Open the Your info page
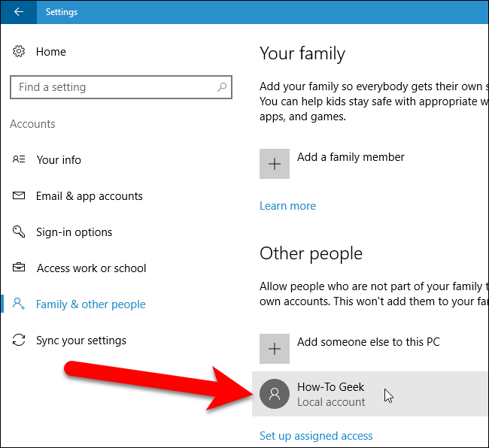This screenshot has width=489, height=448. (58, 160)
